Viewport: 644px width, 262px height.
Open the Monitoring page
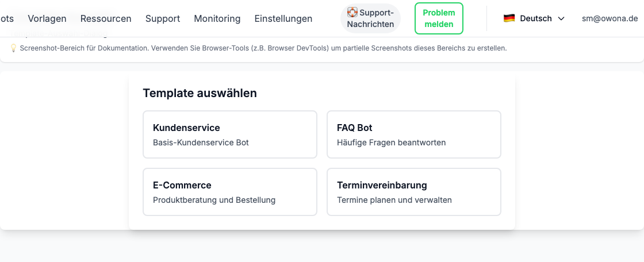(217, 18)
